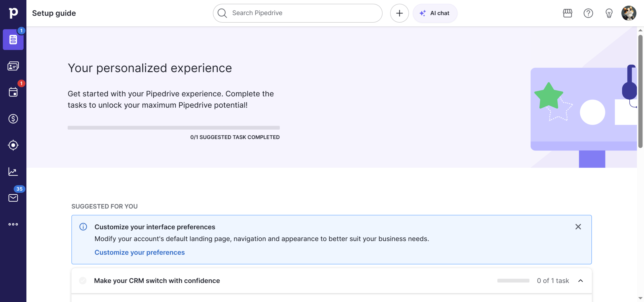Screen dimensions: 644x302
Task: Open Deals dollar icon in sidebar
Action: click(x=13, y=119)
